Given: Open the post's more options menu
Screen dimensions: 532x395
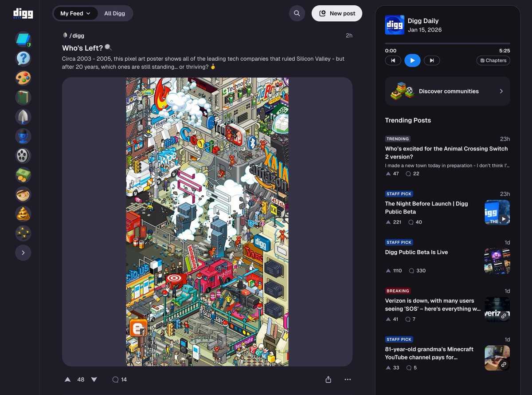Looking at the screenshot, I should [348, 379].
